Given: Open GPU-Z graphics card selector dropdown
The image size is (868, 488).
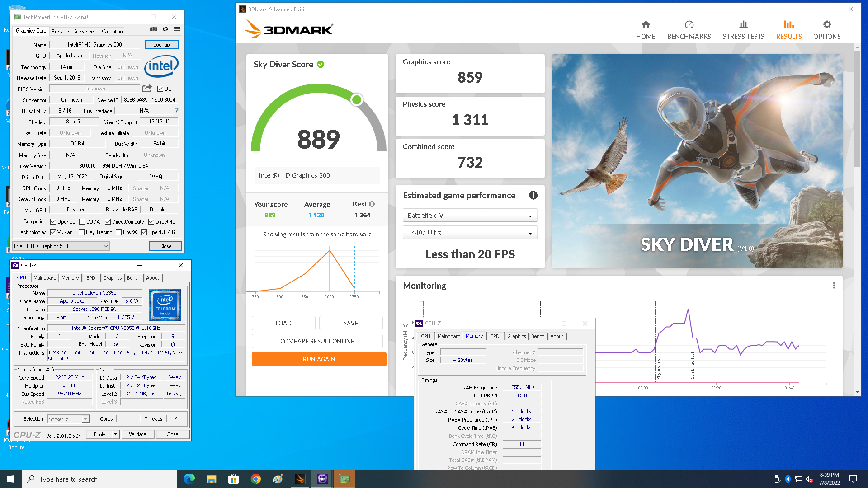Looking at the screenshot, I should pos(61,246).
